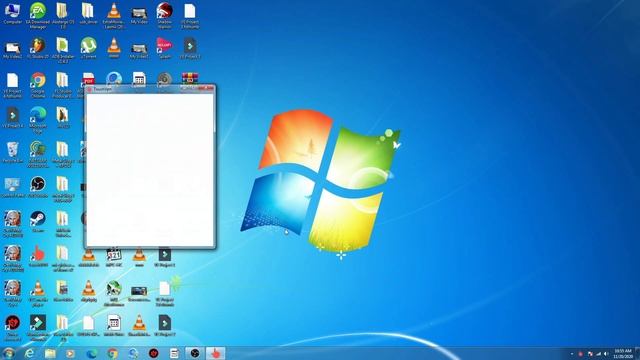Open the volume control in system tray
Image resolution: width=640 pixels, height=360 pixels.
tap(606, 354)
